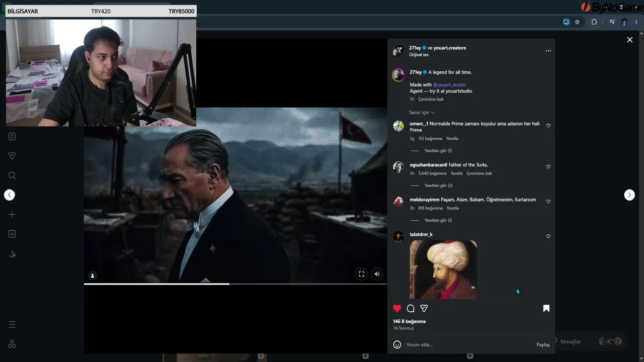Open the browser media controls icon

tap(612, 22)
